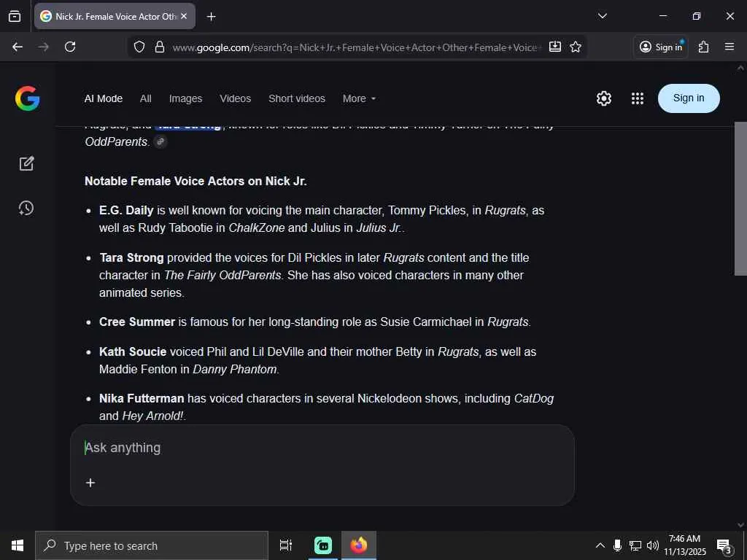Open the list all tabs dropdown
The height and width of the screenshot is (560, 747).
coord(603,16)
